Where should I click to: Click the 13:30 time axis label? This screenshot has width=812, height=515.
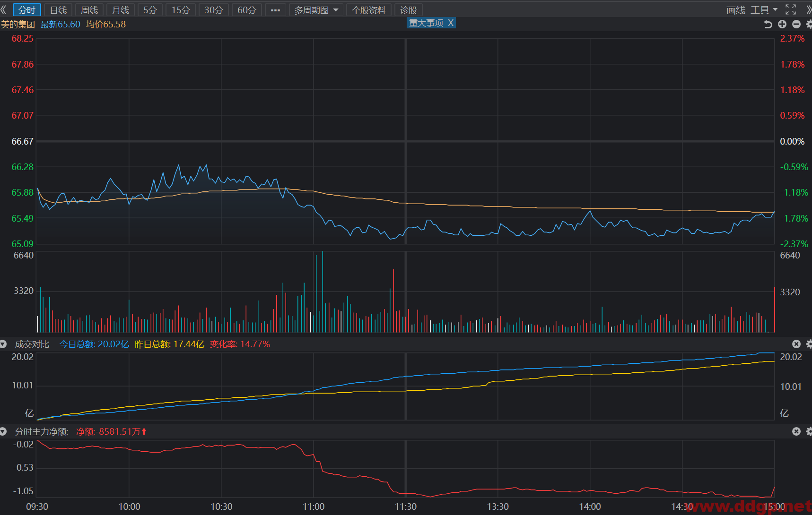click(498, 506)
